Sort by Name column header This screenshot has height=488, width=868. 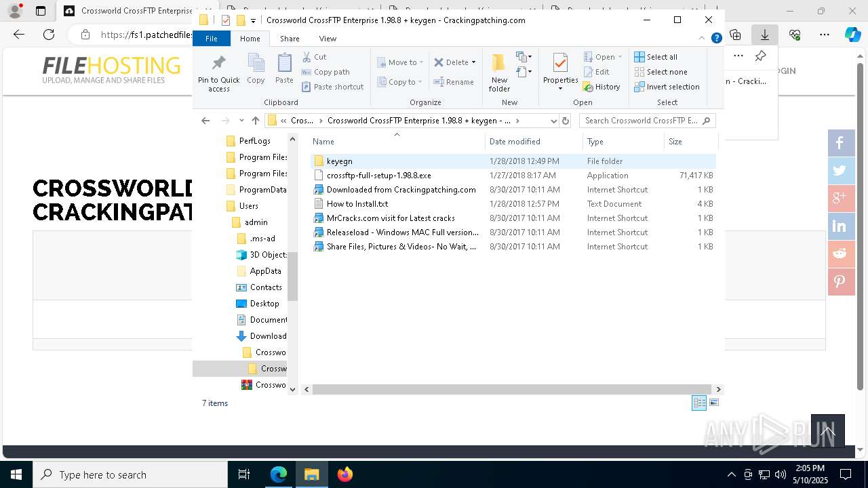397,141
